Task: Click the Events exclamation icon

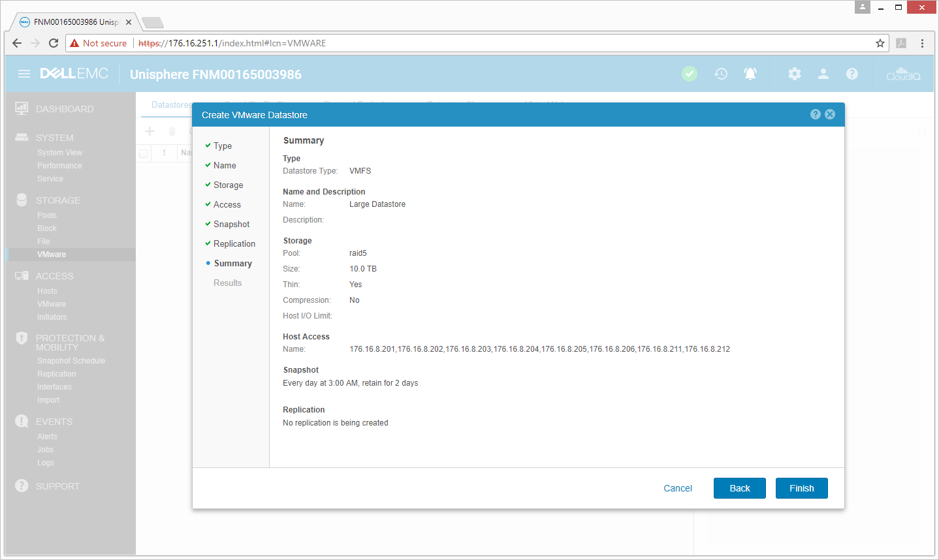Action: (x=22, y=421)
